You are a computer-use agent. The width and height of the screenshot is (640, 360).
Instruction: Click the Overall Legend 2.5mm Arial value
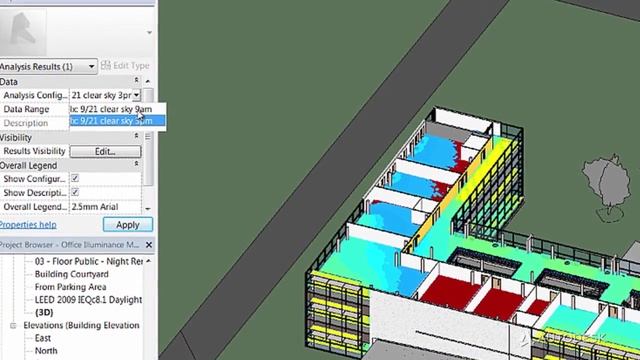click(105, 207)
